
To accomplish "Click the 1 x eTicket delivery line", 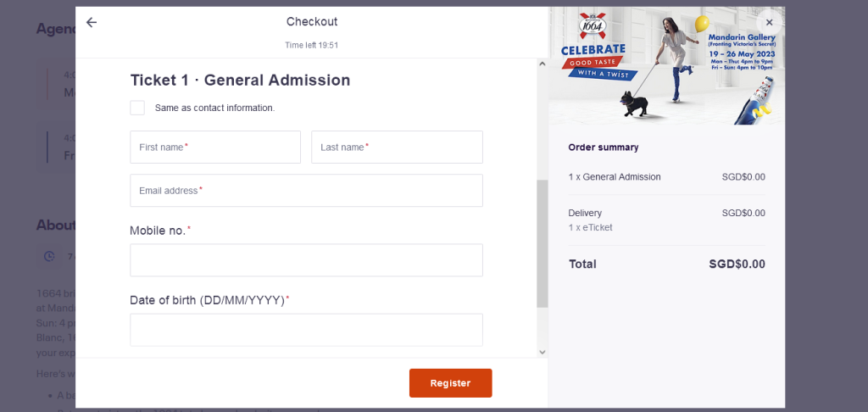I will click(590, 227).
